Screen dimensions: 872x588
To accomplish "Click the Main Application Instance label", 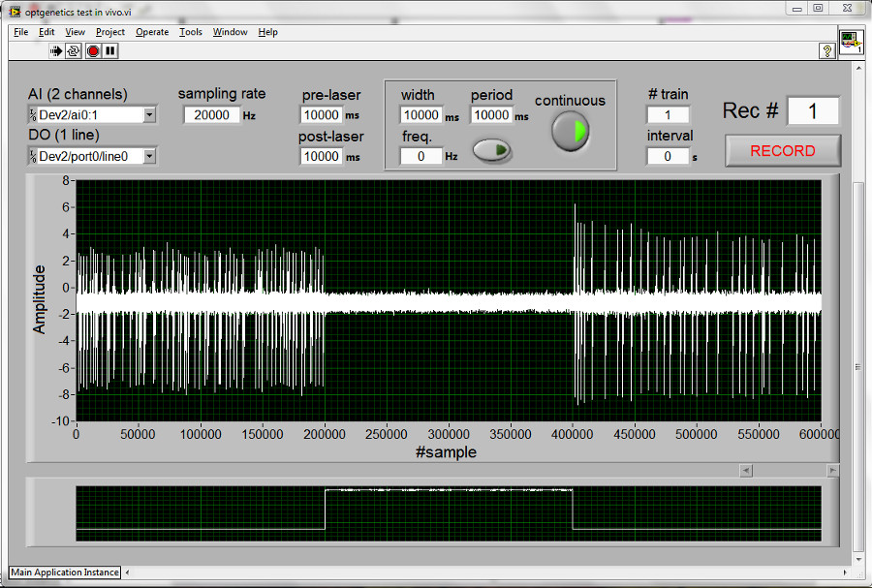I will coord(65,573).
